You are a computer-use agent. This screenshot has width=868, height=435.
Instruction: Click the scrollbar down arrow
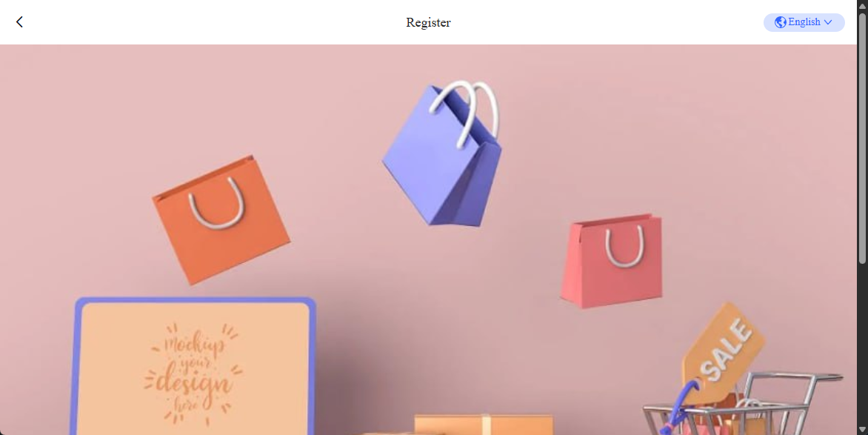pyautogui.click(x=863, y=430)
